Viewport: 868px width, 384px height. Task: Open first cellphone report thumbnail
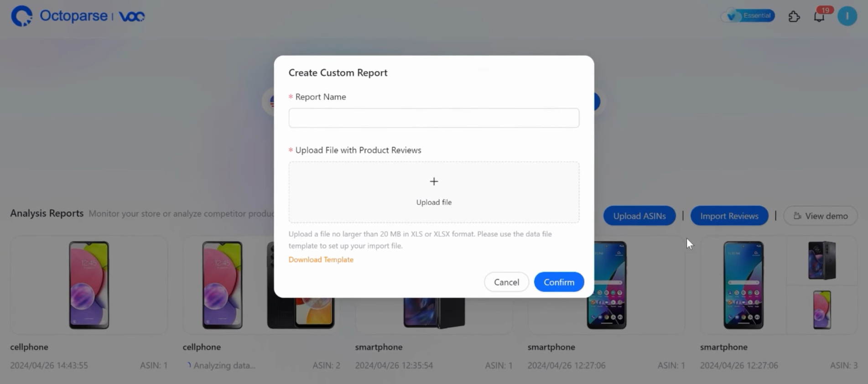coord(89,285)
